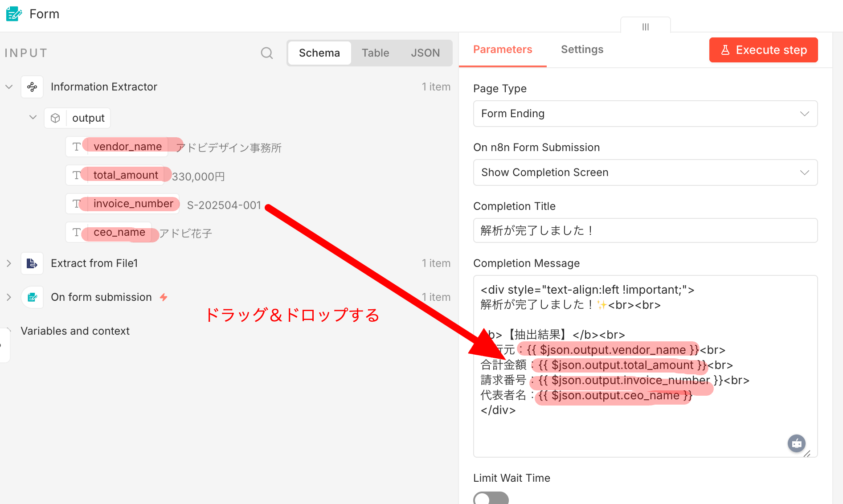This screenshot has width=843, height=504.
Task: Click the On form submission node icon
Action: point(32,297)
